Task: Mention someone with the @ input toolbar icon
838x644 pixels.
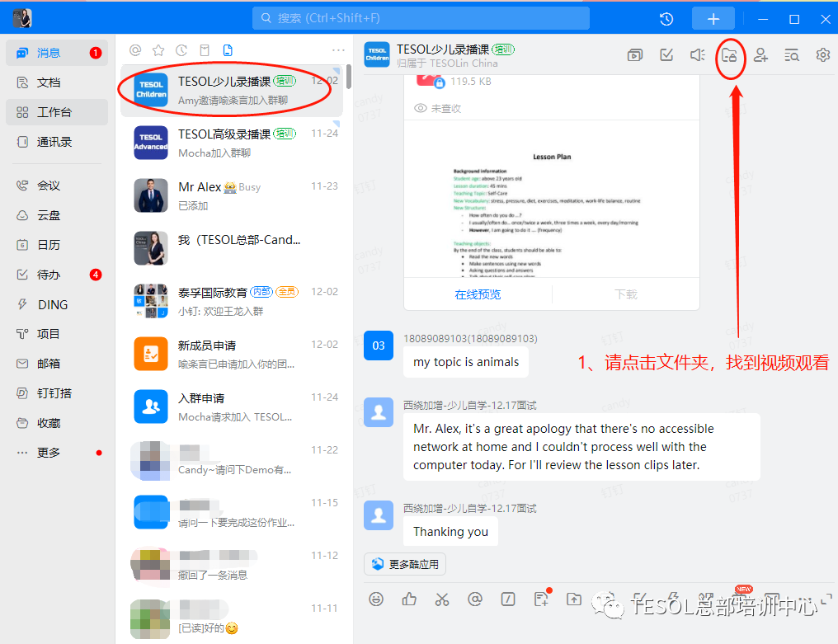Action: click(475, 599)
